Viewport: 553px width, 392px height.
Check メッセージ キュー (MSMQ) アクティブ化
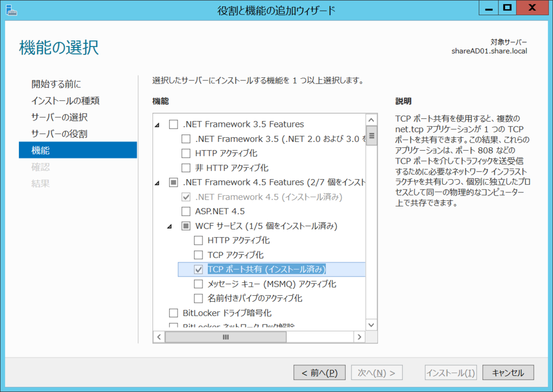coord(198,283)
